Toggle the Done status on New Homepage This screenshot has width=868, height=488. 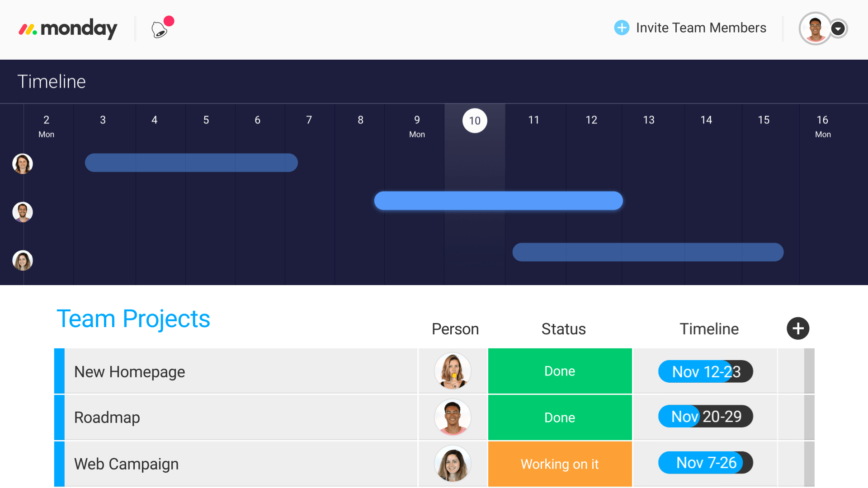coord(559,371)
